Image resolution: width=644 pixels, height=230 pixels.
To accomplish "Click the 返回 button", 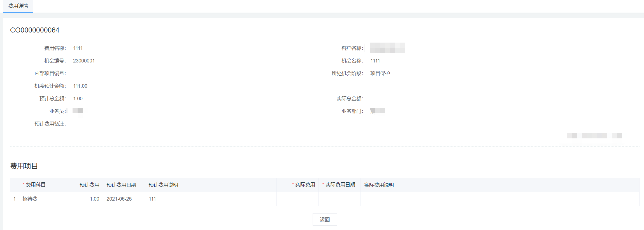I will click(324, 219).
